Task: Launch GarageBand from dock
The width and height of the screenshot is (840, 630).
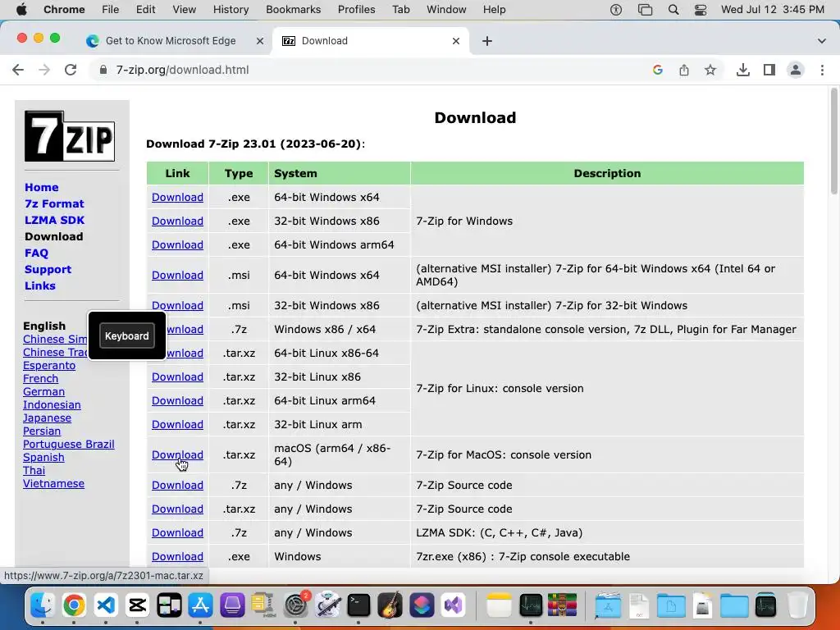Action: (390, 605)
